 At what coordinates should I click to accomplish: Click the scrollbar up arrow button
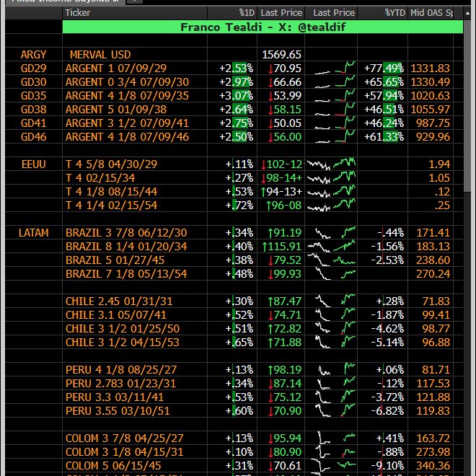click(467, 13)
